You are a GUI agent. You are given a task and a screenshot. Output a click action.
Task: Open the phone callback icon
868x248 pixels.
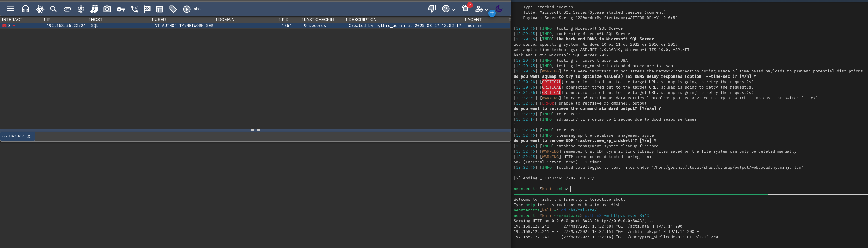(x=135, y=9)
